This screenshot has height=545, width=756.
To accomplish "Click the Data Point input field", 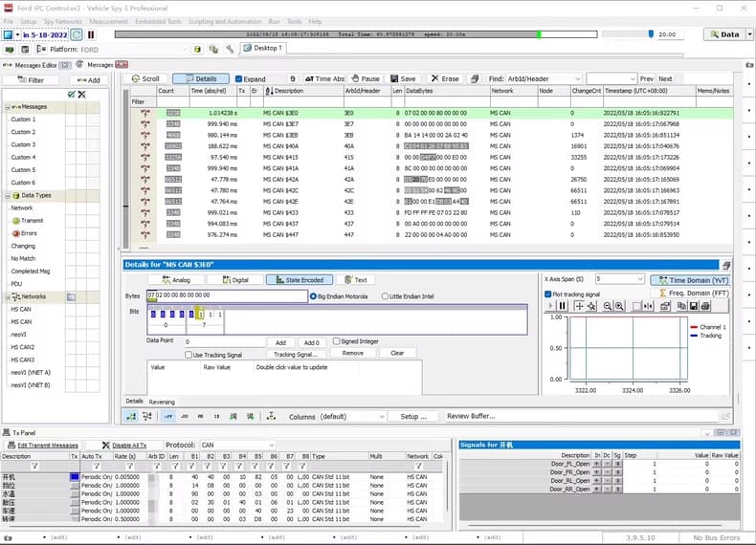I will click(x=224, y=341).
